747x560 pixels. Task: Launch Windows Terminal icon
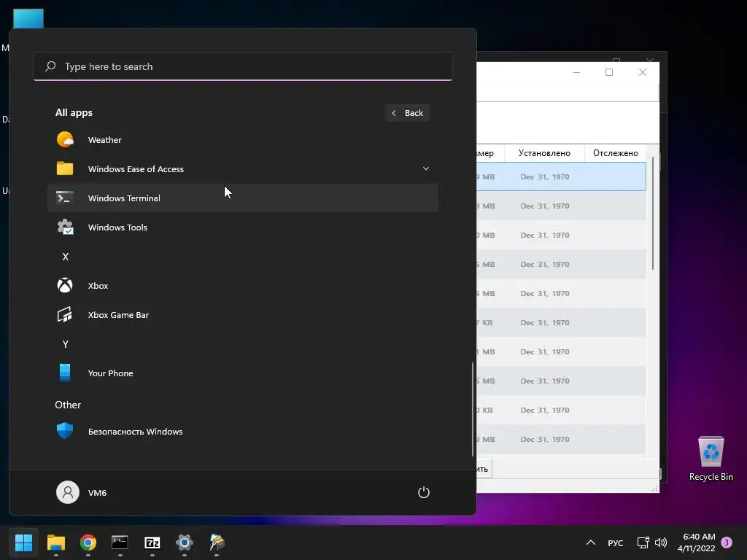[x=65, y=198]
